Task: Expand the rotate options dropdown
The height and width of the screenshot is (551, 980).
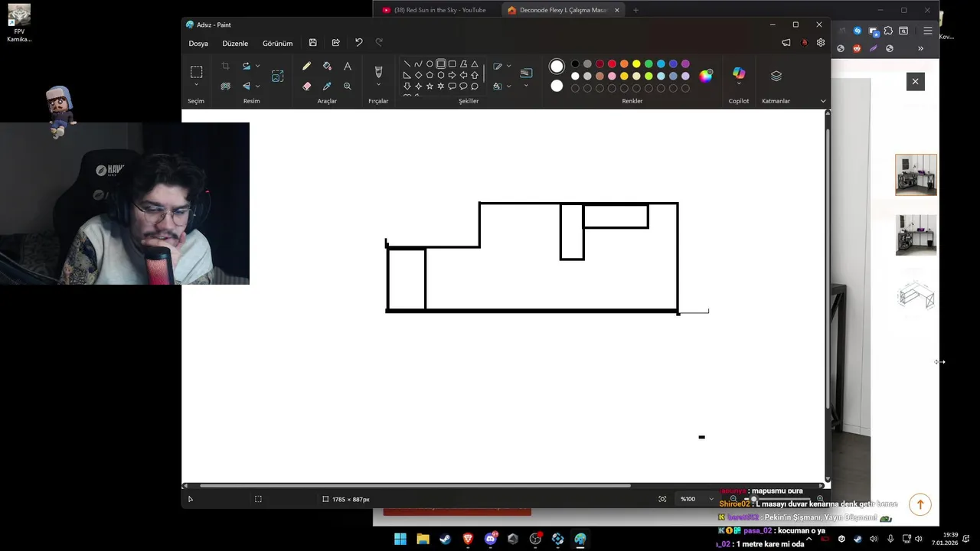Action: pyautogui.click(x=258, y=67)
